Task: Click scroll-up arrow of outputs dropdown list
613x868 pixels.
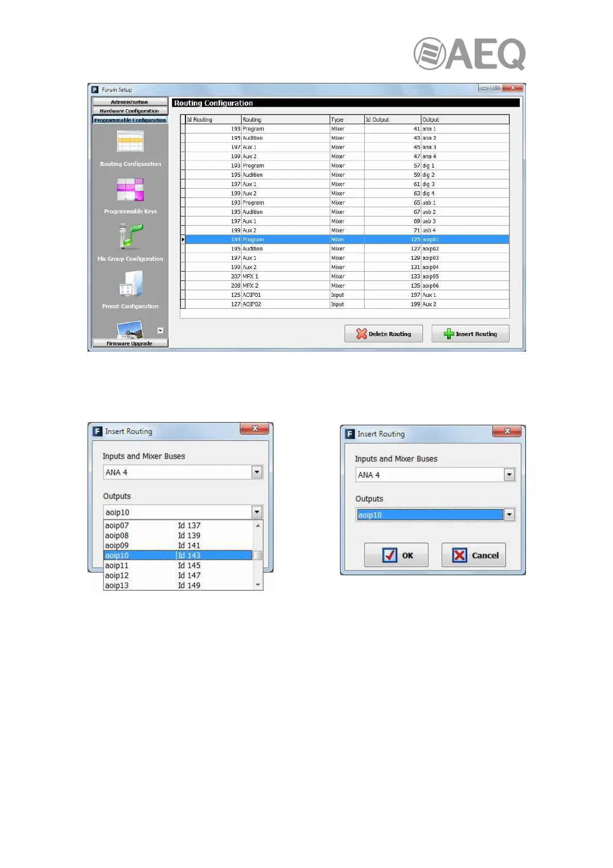Action: tap(258, 525)
